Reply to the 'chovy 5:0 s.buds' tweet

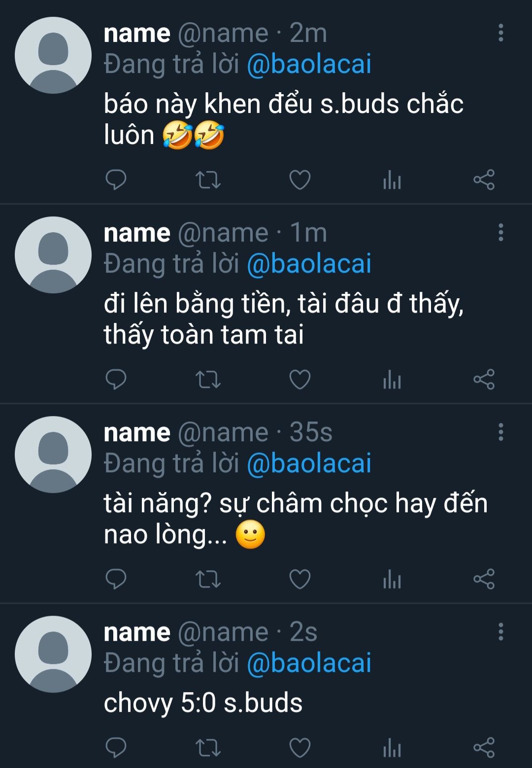(x=116, y=748)
